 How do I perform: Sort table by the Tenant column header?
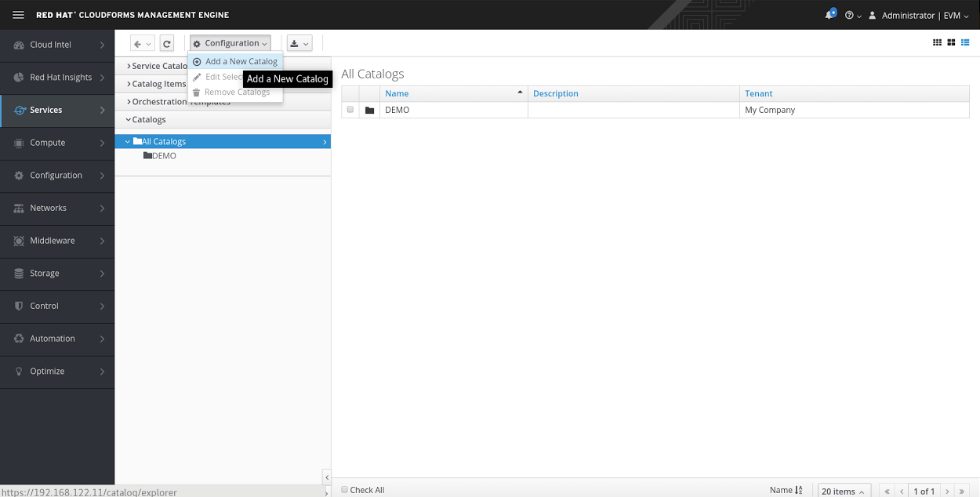point(759,93)
